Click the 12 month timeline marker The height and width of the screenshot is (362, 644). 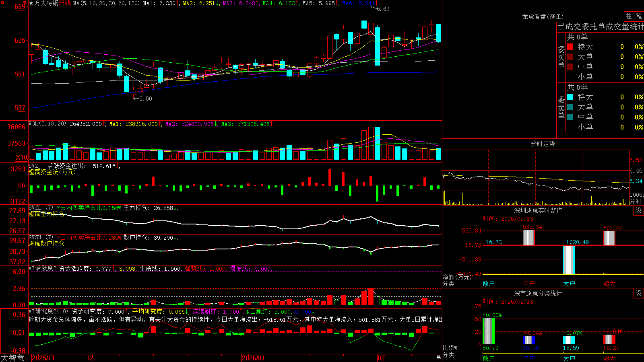90,358
